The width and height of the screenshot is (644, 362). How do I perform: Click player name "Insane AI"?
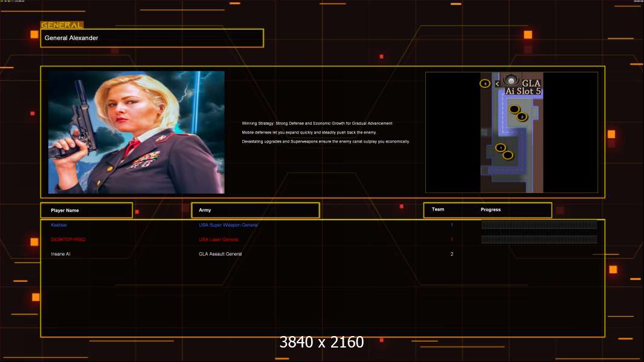tap(60, 254)
